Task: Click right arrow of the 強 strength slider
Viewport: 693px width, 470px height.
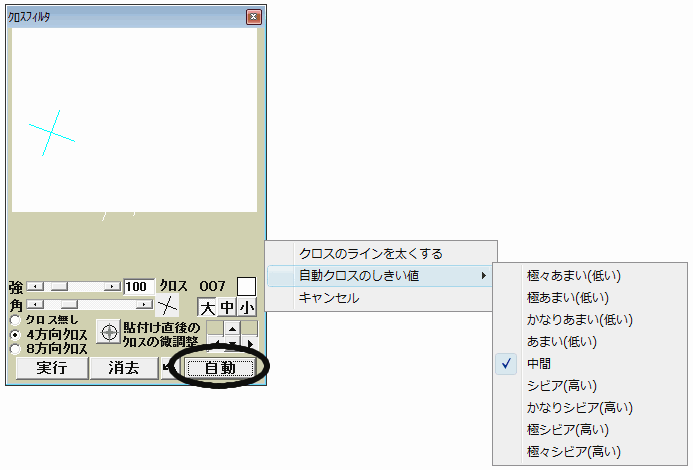Action: pos(115,287)
